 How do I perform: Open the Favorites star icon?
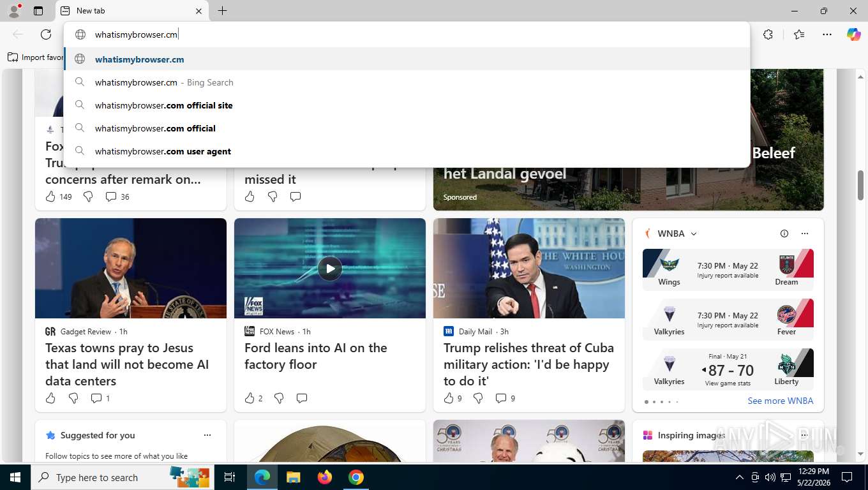point(799,34)
